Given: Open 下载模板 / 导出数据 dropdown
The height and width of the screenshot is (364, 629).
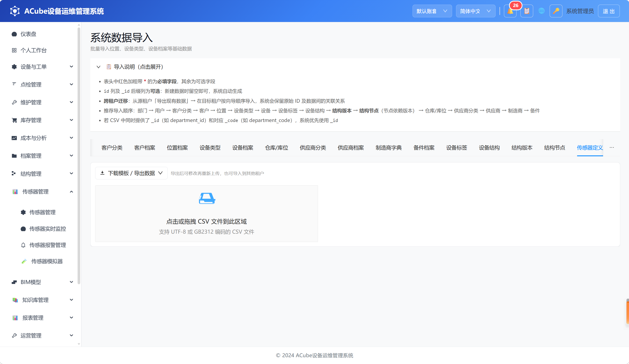Looking at the screenshot, I should click(x=131, y=173).
